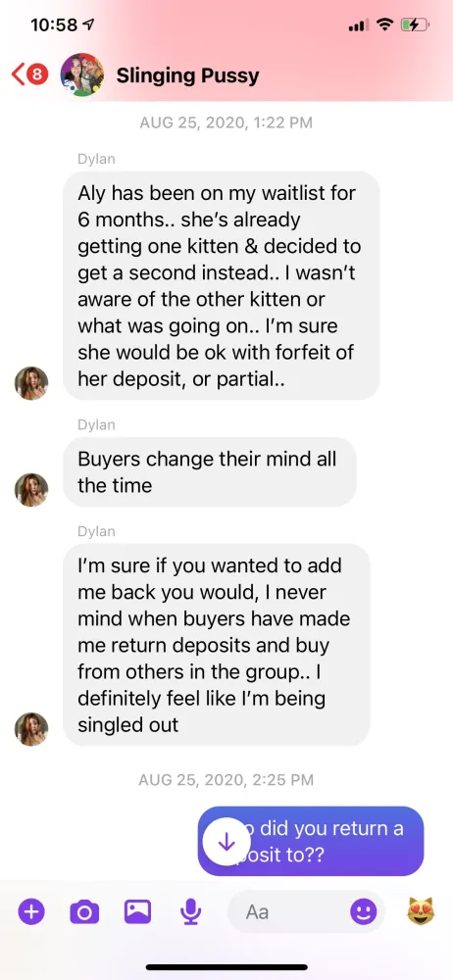The width and height of the screenshot is (453, 980).
Task: Tap Dylan's avatar beside the waitlist message
Action: pyautogui.click(x=31, y=383)
